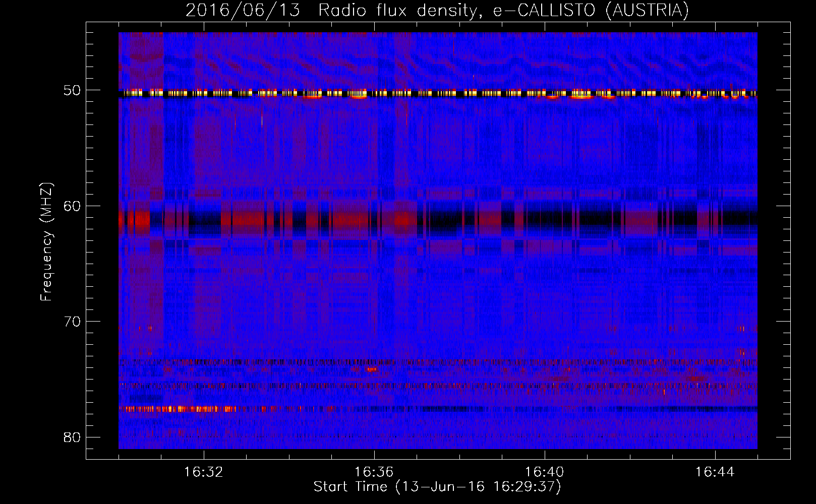Viewport: 816px width, 504px height.
Task: Click the plot title 'Radio flux density, e-CALLISTO (AUSTRIA)'
Action: (503, 10)
